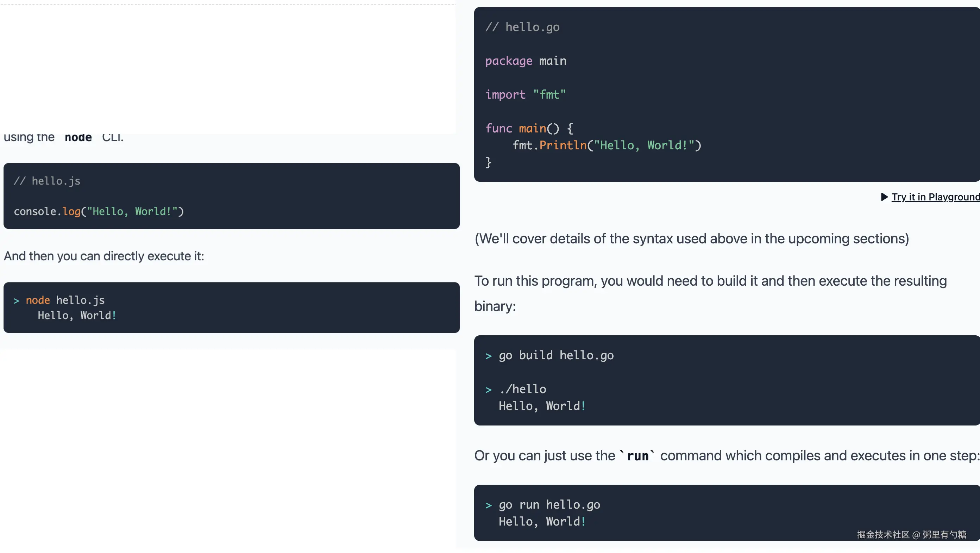Click the // hello.js comment line
980x553 pixels.
(47, 181)
